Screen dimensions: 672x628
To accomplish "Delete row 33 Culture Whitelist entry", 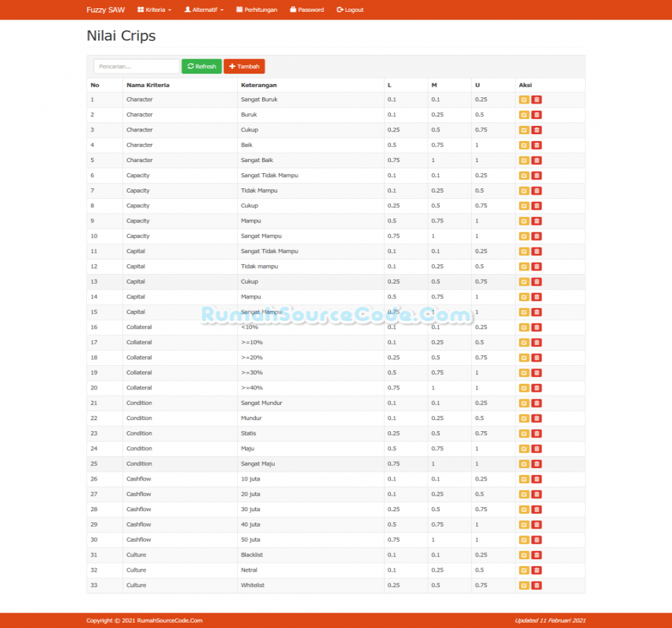I will [x=536, y=585].
